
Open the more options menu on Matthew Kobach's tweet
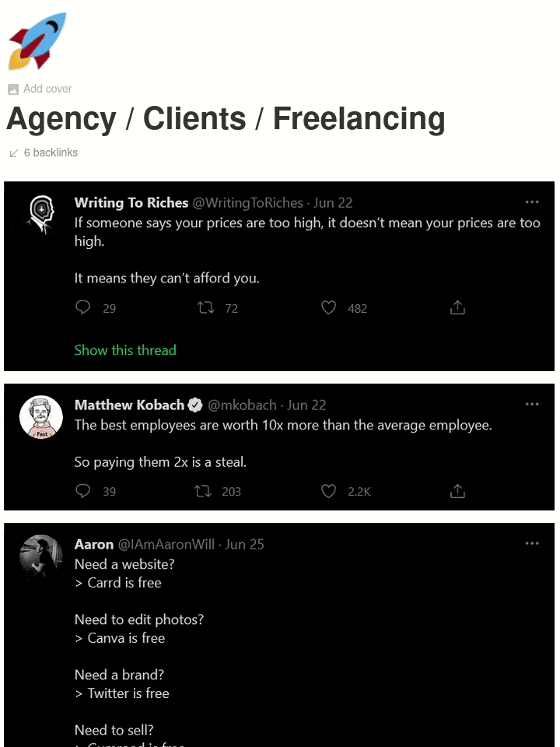[532, 403]
